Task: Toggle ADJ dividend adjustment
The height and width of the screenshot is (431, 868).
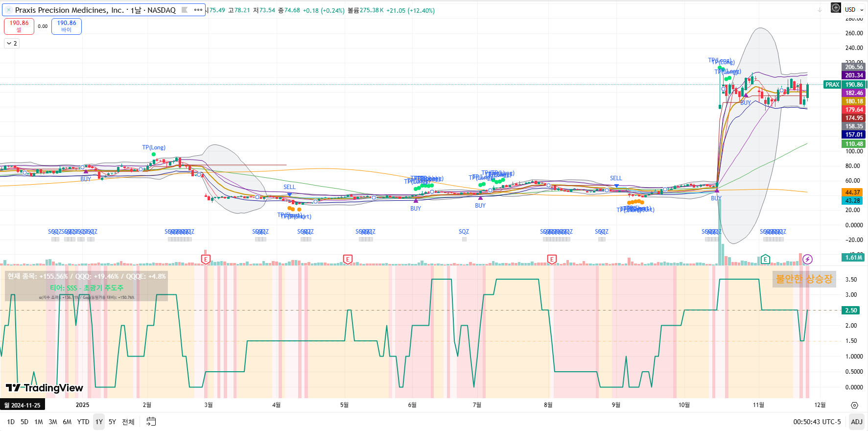Action: 857,422
